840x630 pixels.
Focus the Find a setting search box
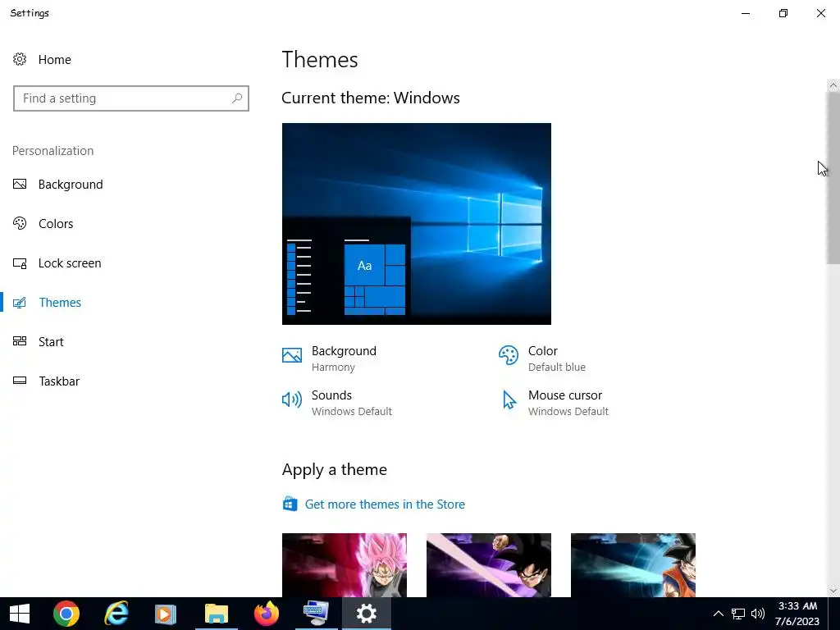(x=131, y=98)
